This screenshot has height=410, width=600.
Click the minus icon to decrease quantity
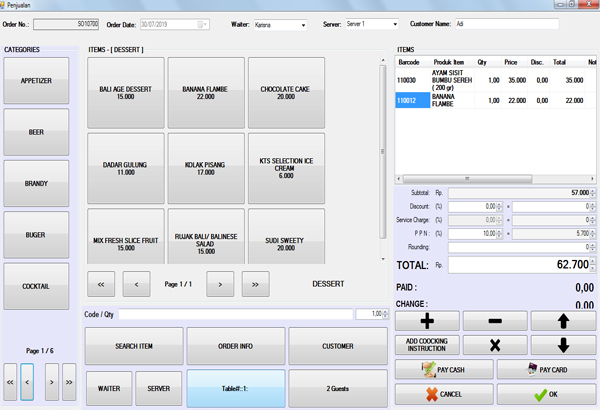[494, 321]
